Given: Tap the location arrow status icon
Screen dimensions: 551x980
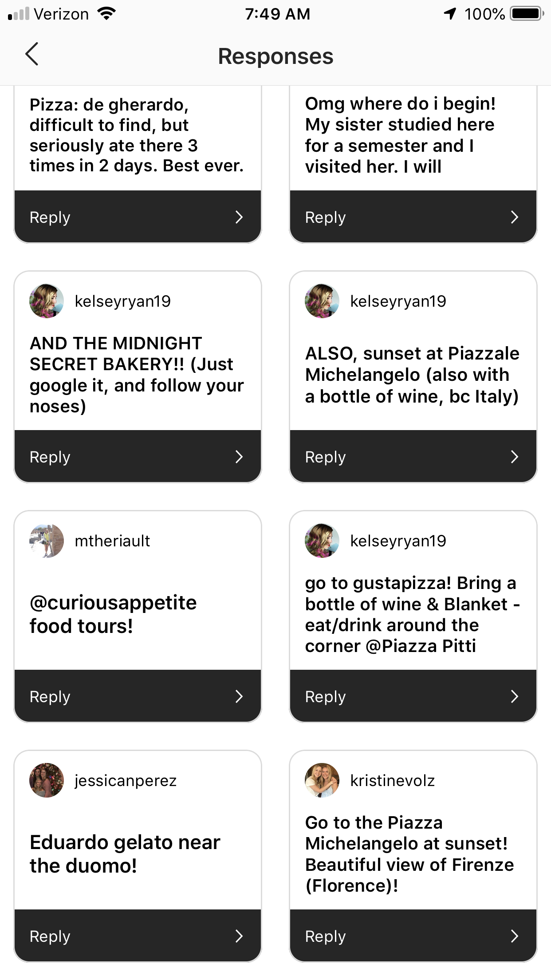Looking at the screenshot, I should pyautogui.click(x=450, y=14).
